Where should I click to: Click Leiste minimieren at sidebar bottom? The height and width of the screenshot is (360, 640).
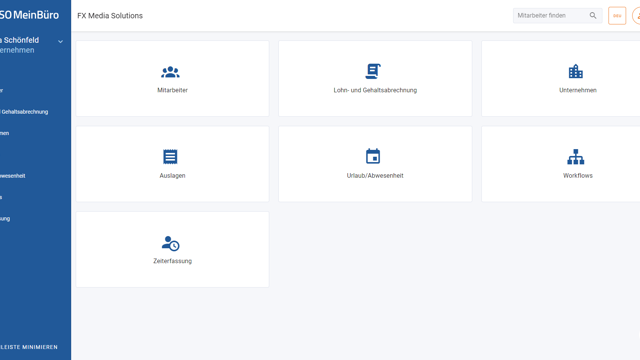pyautogui.click(x=29, y=347)
